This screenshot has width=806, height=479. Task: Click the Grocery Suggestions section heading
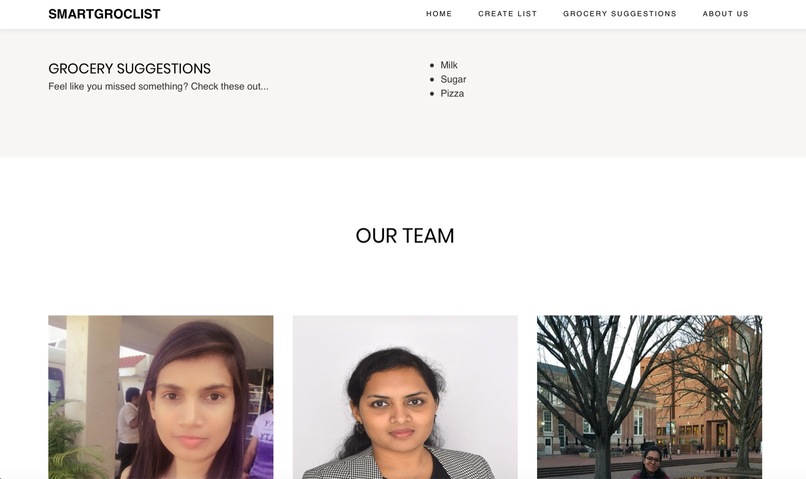tap(130, 68)
